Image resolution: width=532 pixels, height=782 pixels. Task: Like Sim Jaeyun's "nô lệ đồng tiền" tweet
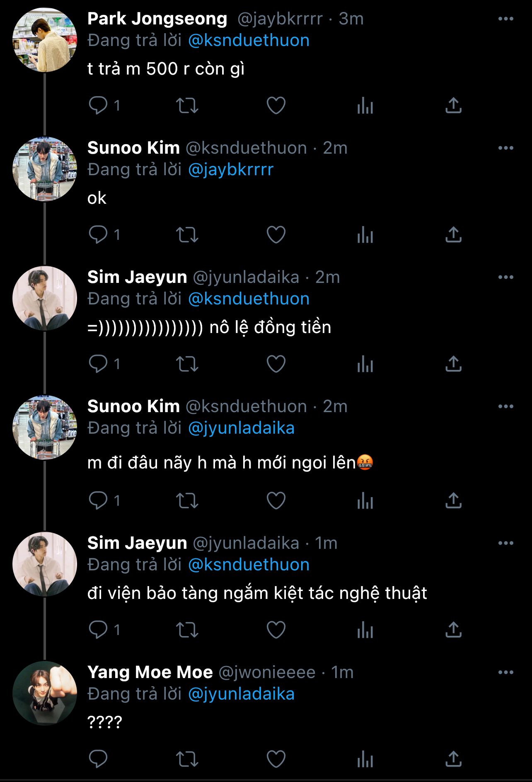[276, 364]
